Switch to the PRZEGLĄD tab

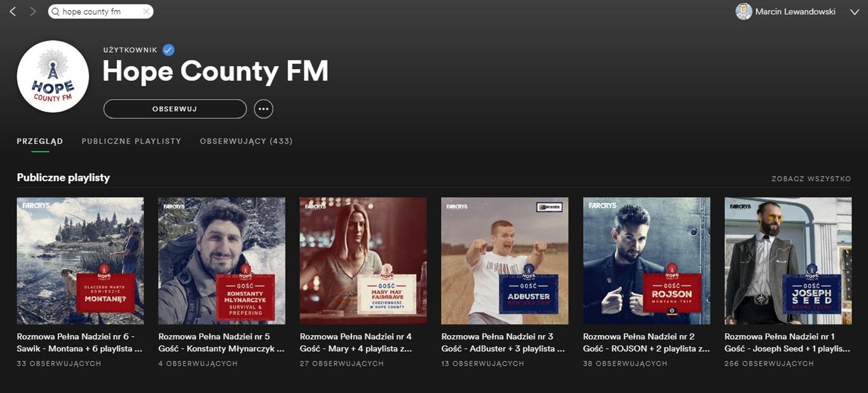(40, 141)
